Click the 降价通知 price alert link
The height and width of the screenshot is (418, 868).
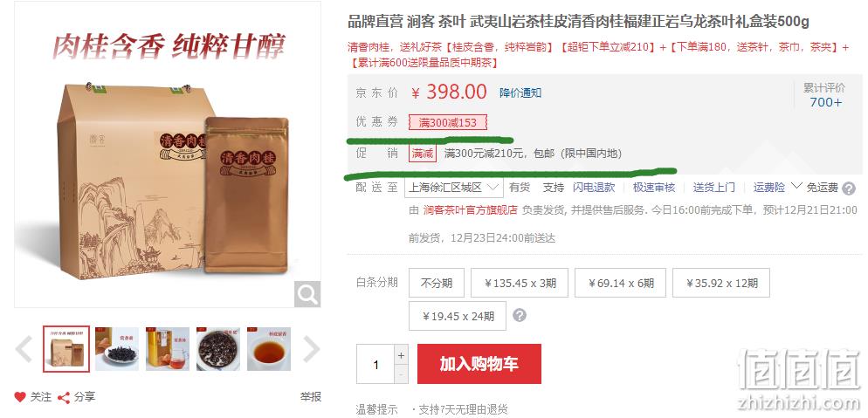[520, 93]
